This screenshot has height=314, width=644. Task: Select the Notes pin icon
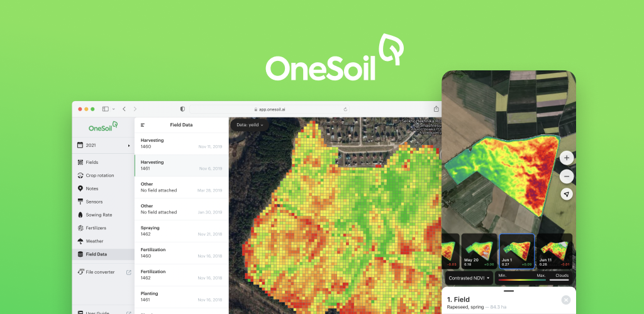tap(80, 188)
